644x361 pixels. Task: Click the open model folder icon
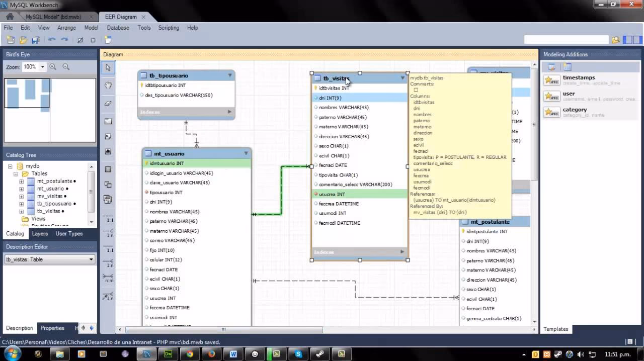[x=23, y=40]
